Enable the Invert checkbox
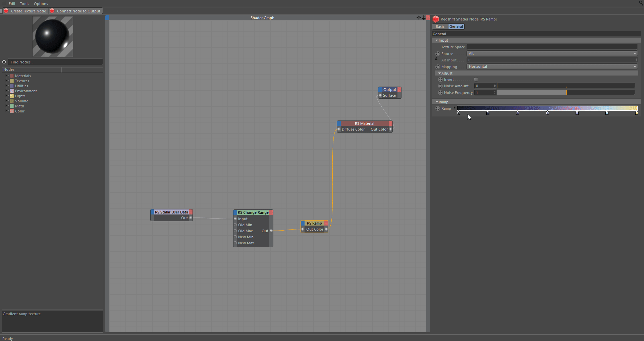The image size is (644, 341). point(476,80)
